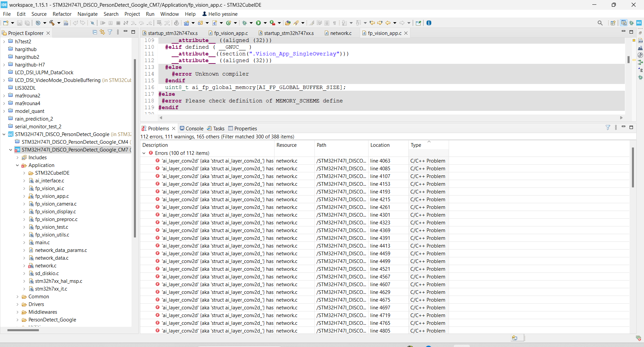Click Collapse All in Project Explorer
Screen dimensions: 644x347
[95, 32]
